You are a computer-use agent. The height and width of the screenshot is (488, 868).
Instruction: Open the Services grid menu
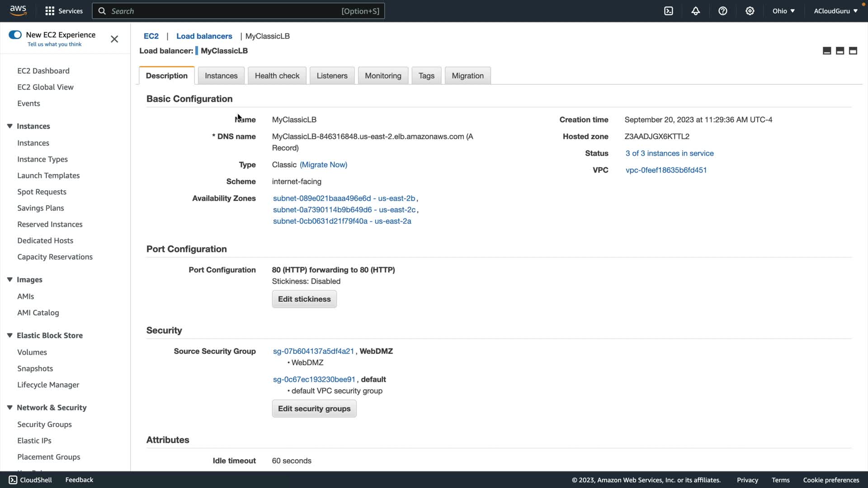point(50,11)
